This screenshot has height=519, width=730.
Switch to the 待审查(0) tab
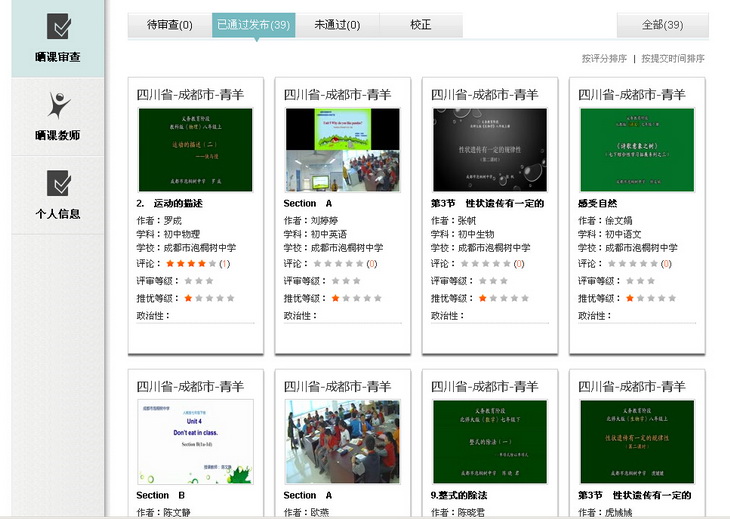pos(169,25)
